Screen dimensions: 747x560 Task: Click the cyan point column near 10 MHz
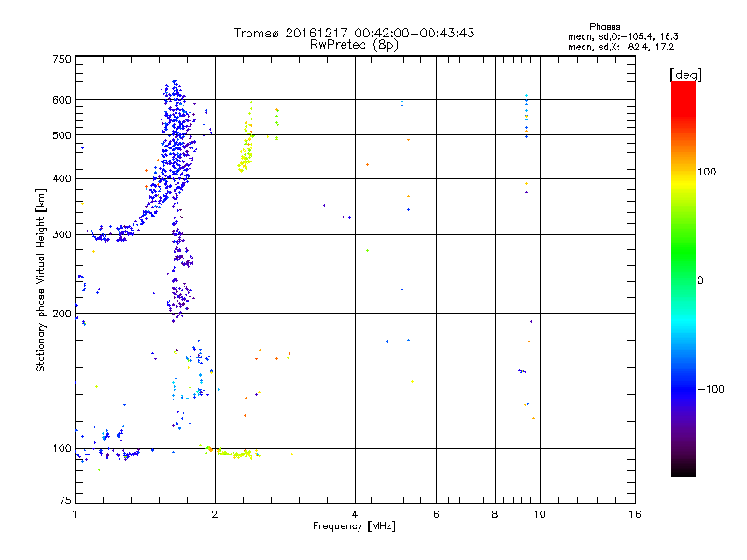point(526,116)
